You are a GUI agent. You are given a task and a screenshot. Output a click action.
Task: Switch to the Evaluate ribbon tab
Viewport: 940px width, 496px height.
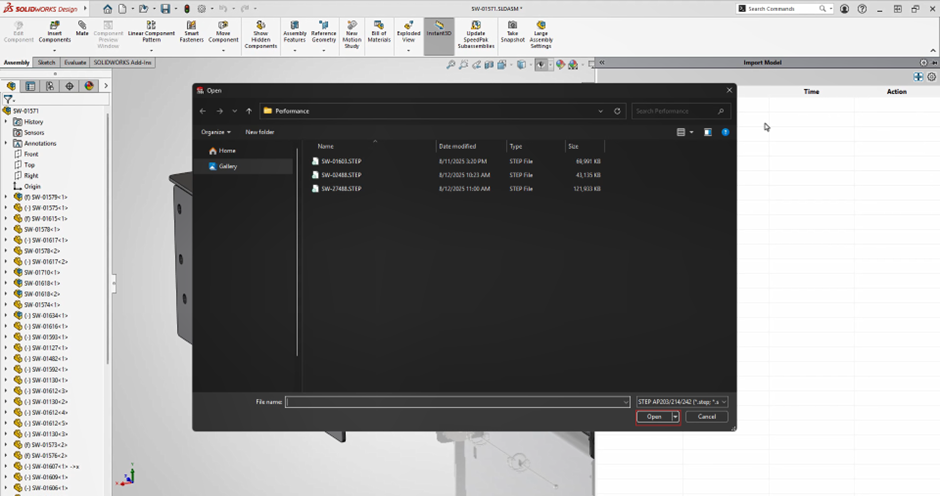coord(75,62)
